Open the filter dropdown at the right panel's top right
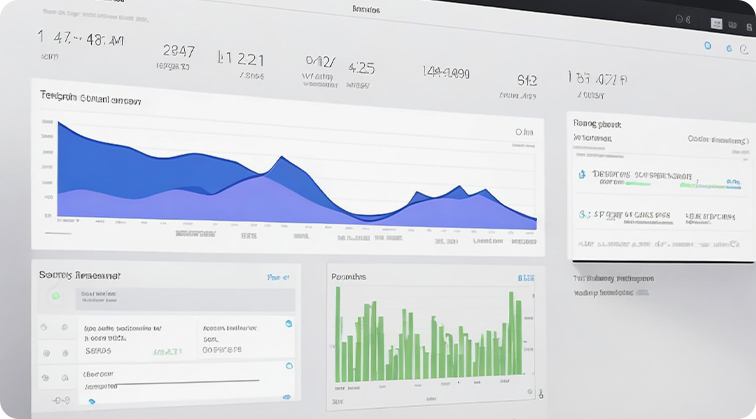Image resolution: width=756 pixels, height=419 pixels. (717, 140)
